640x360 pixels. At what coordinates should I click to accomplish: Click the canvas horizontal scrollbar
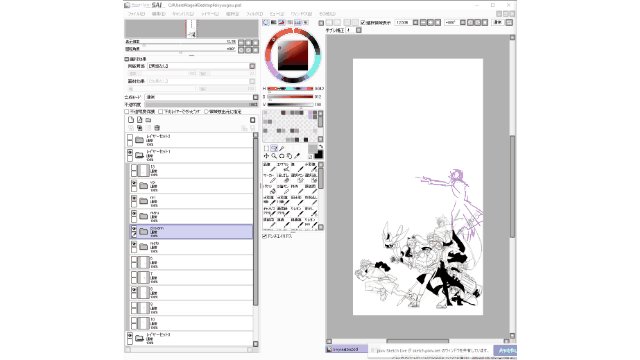tap(418, 341)
